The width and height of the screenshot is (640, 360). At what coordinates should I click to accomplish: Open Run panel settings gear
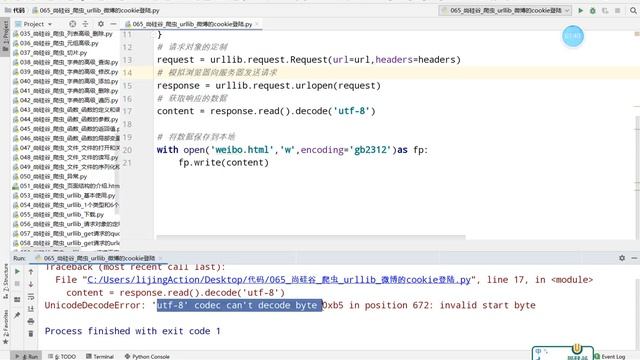point(622,258)
